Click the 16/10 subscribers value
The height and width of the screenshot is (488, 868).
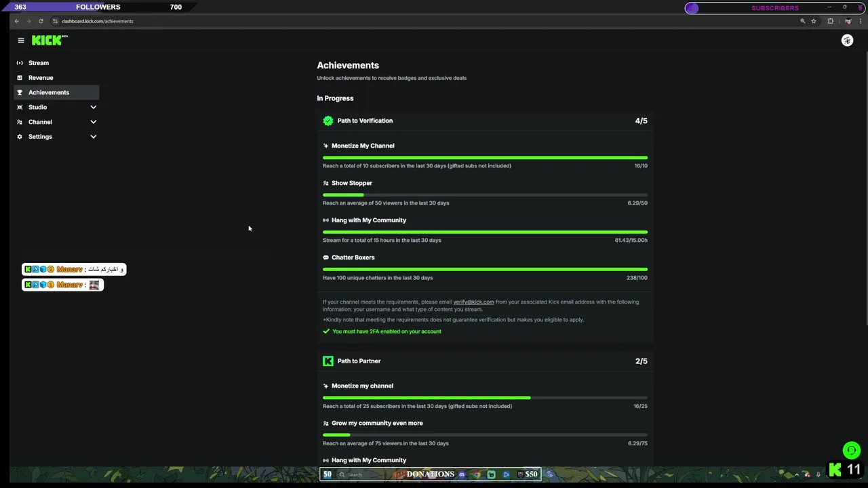pyautogui.click(x=640, y=165)
